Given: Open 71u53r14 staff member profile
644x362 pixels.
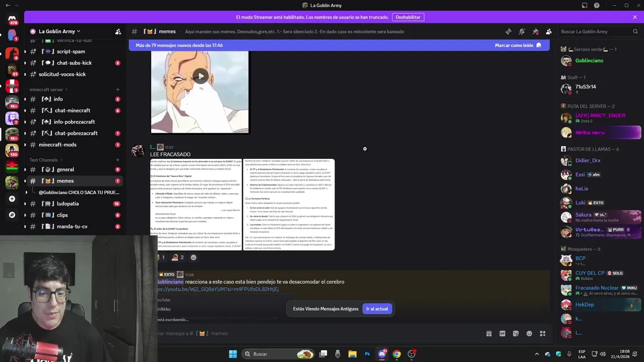Looking at the screenshot, I should (x=601, y=89).
